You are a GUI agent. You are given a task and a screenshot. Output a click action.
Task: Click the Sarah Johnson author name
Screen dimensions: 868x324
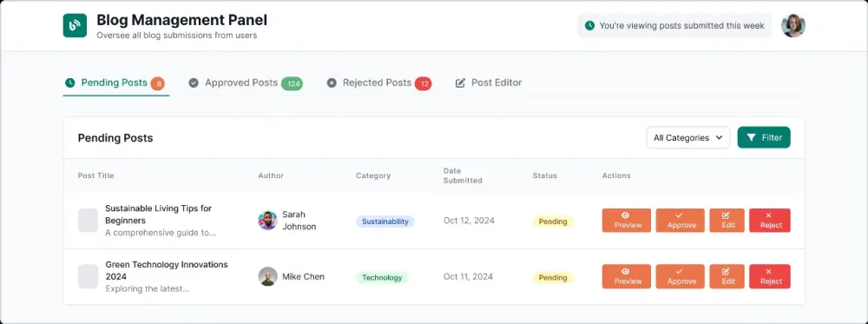[299, 221]
